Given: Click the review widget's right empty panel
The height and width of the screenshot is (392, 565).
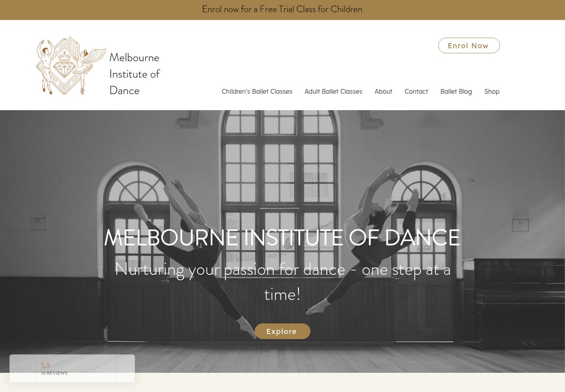Looking at the screenshot, I should [x=125, y=368].
